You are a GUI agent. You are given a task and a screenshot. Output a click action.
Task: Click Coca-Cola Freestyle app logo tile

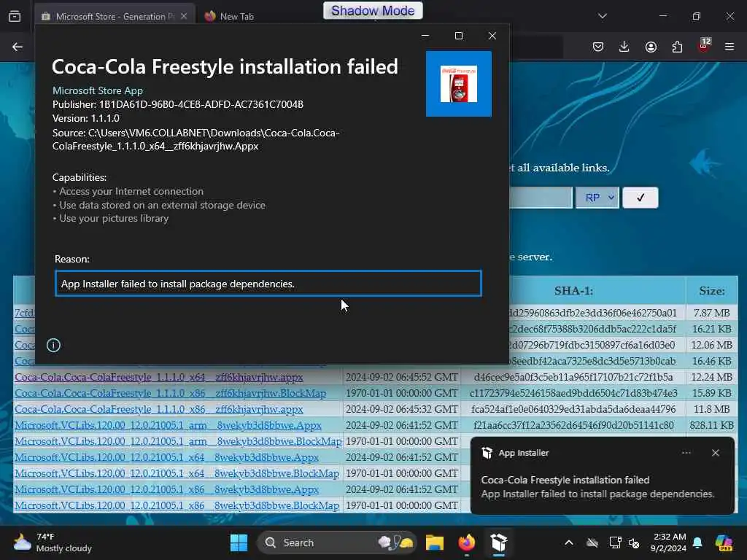(x=459, y=84)
